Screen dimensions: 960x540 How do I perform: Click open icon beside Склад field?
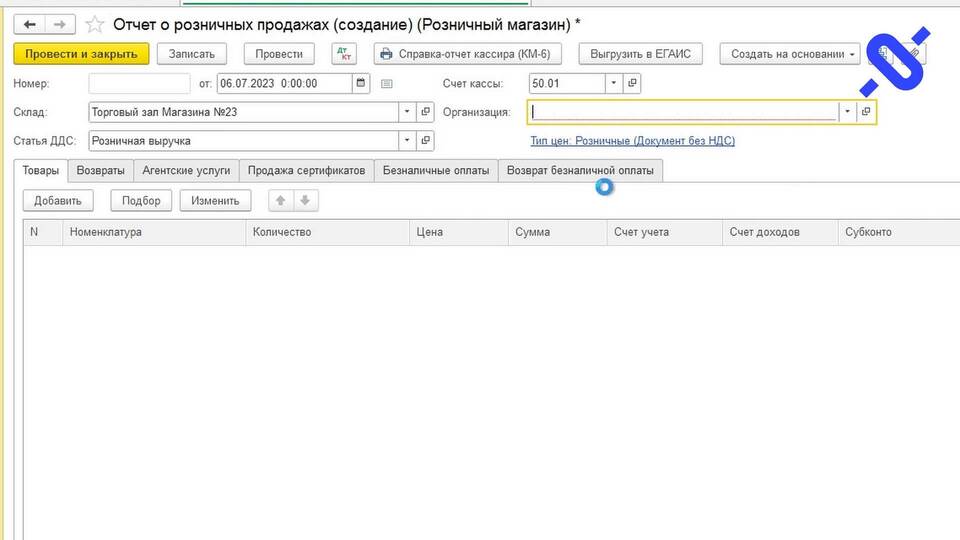click(425, 113)
